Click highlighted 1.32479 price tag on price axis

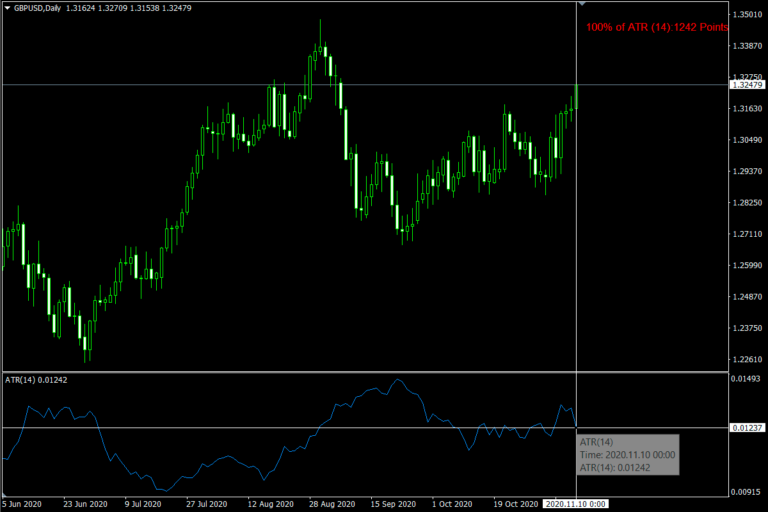747,85
